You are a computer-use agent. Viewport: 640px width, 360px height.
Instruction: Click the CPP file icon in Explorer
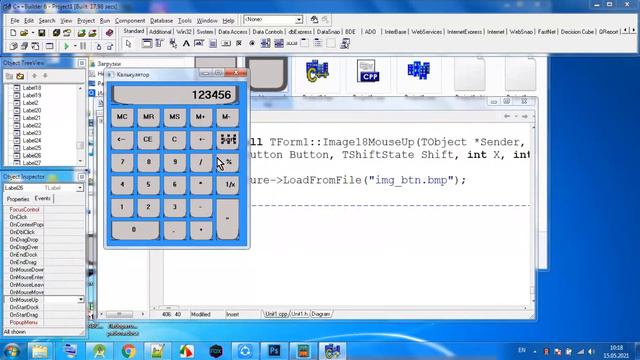pyautogui.click(x=368, y=71)
